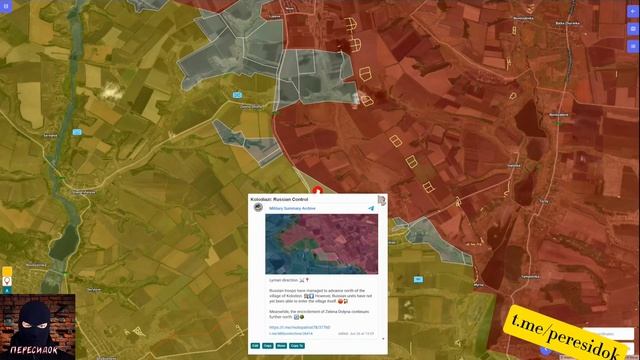Open the embedded map image in popup
This screenshot has height=360, width=640.
pyautogui.click(x=322, y=244)
